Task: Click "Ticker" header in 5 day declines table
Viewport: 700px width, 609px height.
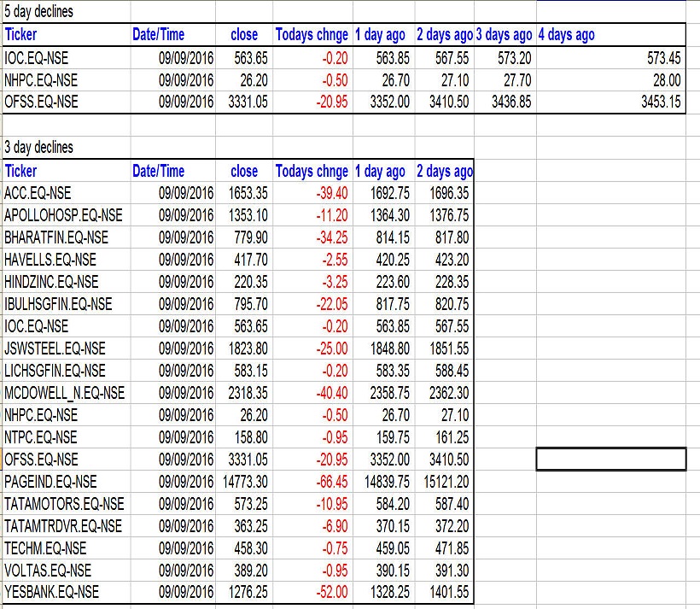Action: 21,35
